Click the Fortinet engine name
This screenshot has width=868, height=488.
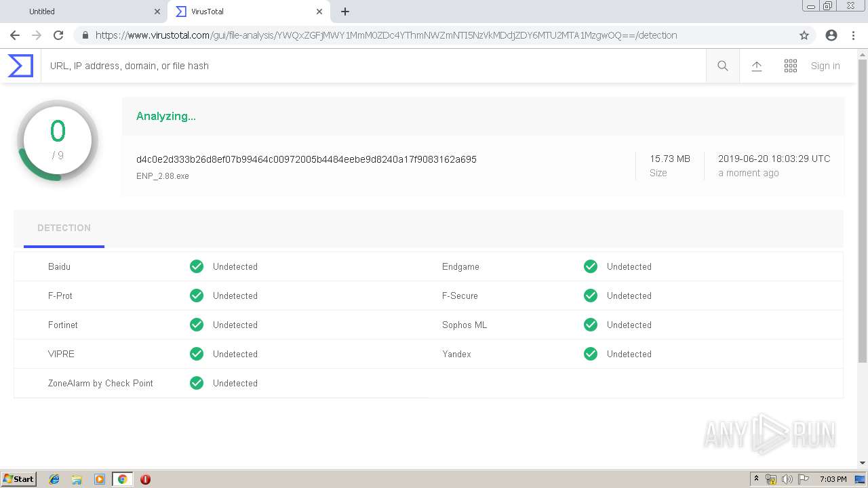[x=63, y=325]
